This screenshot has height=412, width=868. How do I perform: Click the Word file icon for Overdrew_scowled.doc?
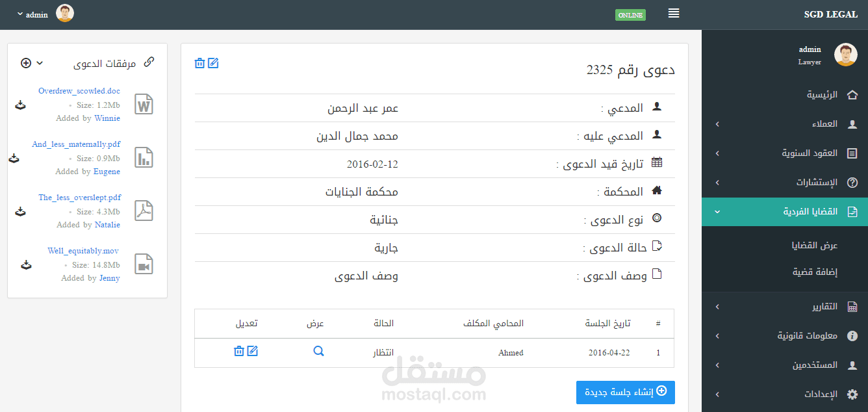(x=143, y=103)
